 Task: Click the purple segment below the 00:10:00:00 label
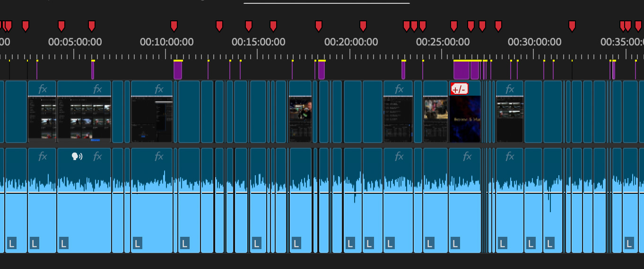[178, 71]
